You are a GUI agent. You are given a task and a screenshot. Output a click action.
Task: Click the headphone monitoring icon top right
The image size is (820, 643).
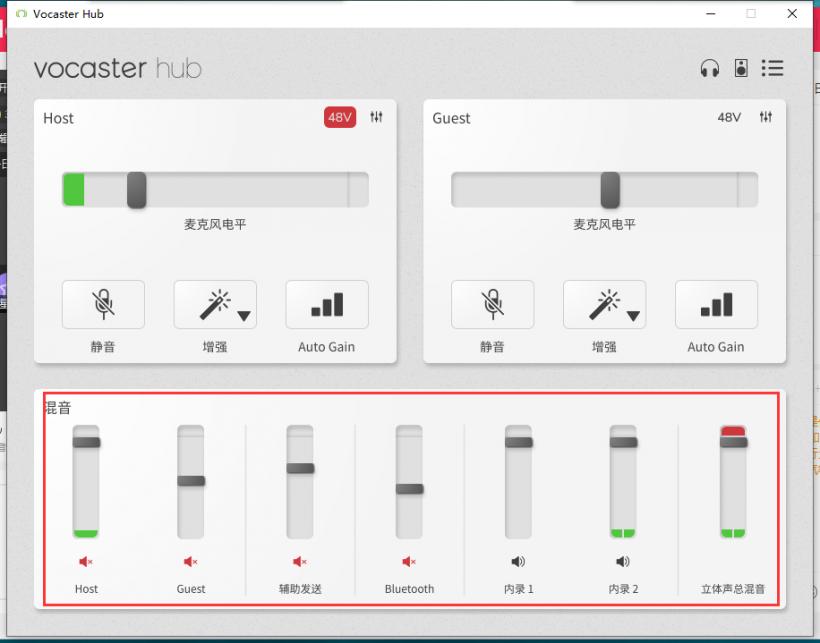(712, 68)
